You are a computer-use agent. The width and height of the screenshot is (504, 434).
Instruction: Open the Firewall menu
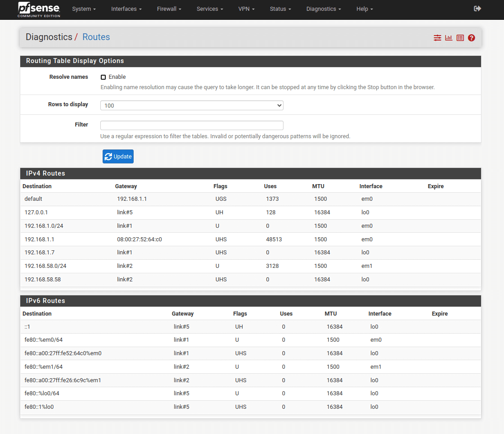(169, 9)
